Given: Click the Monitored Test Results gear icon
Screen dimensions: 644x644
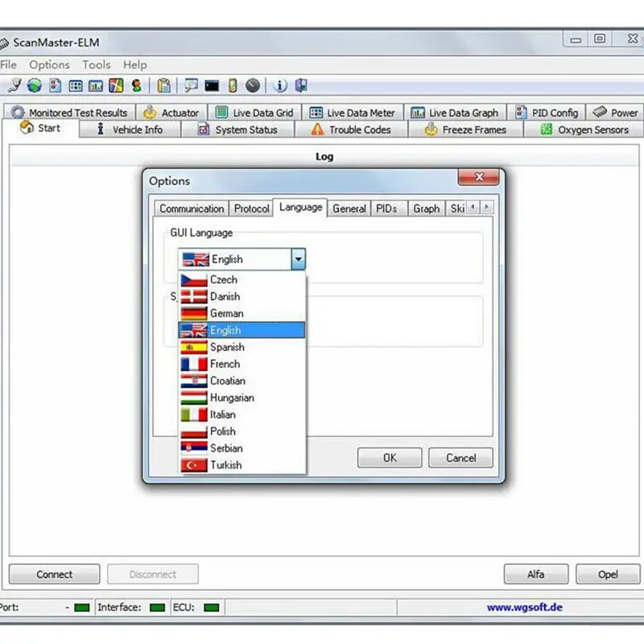Looking at the screenshot, I should (x=18, y=112).
